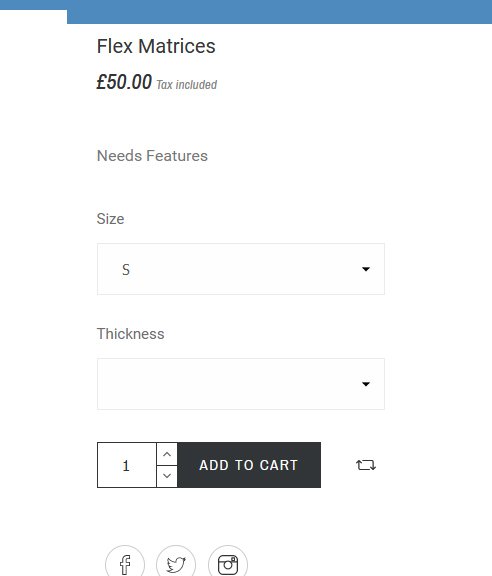The width and height of the screenshot is (492, 576).
Task: Click the Thickness field label
Action: (130, 334)
